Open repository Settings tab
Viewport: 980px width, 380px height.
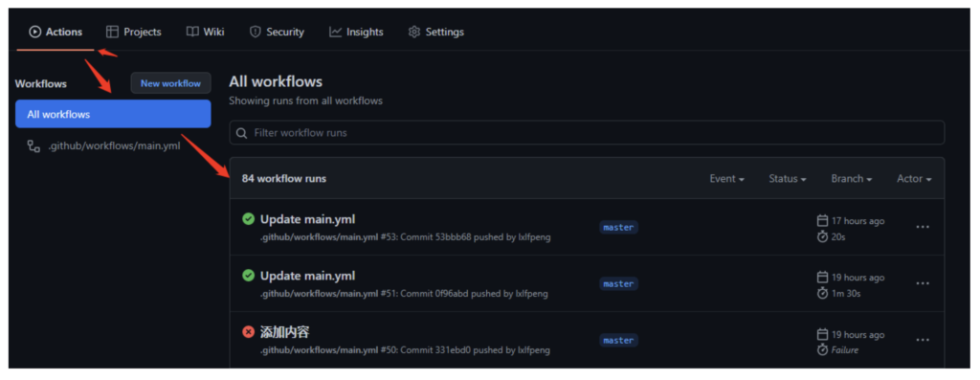436,32
